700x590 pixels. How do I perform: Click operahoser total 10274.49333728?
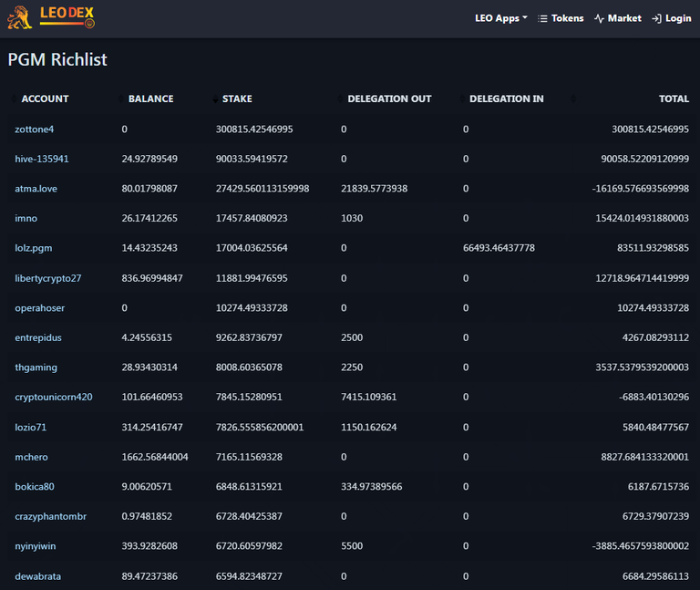click(654, 307)
